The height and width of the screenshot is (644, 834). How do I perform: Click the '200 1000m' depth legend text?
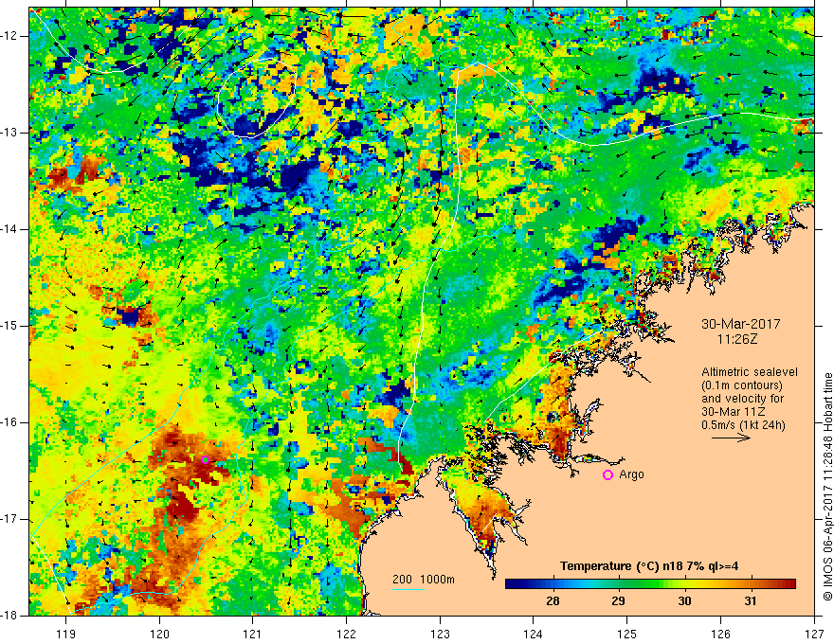pyautogui.click(x=424, y=580)
